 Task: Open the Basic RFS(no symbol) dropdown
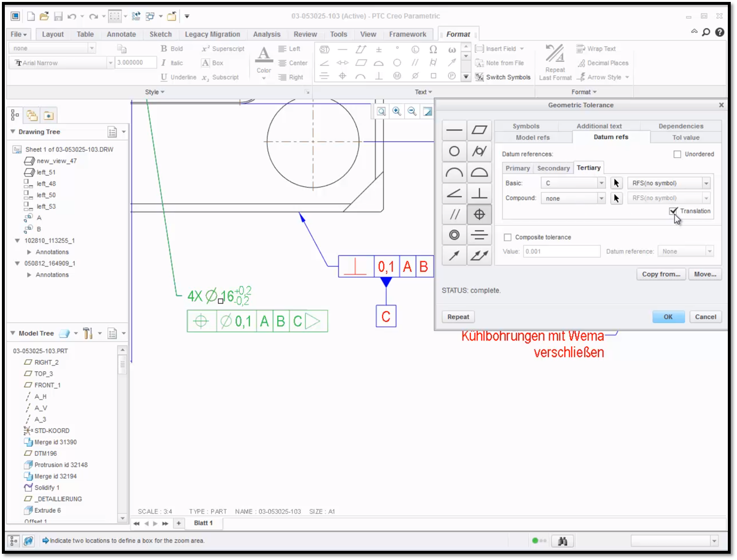pyautogui.click(x=706, y=183)
